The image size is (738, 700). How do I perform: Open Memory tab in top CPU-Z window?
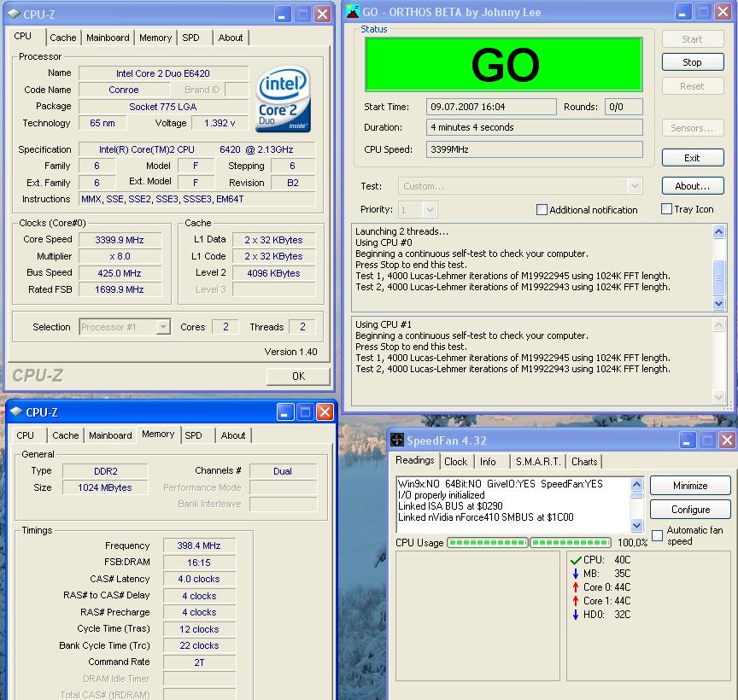pos(155,38)
